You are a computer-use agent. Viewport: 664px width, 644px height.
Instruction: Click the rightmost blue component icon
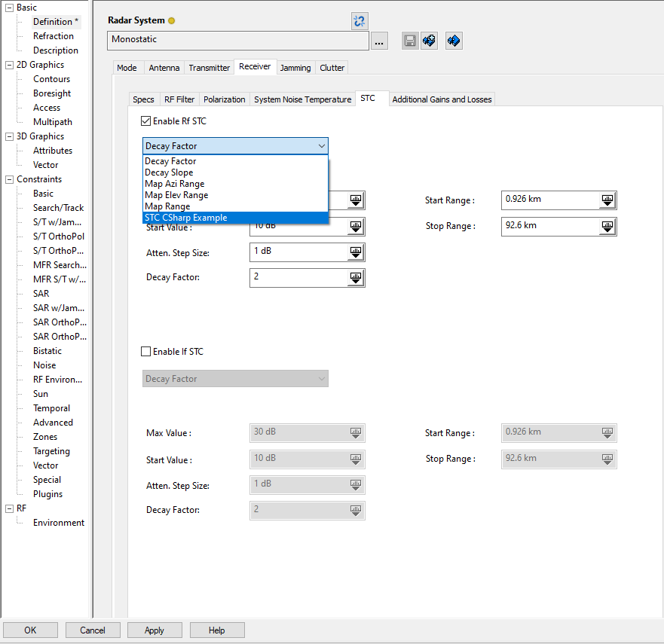pos(454,41)
